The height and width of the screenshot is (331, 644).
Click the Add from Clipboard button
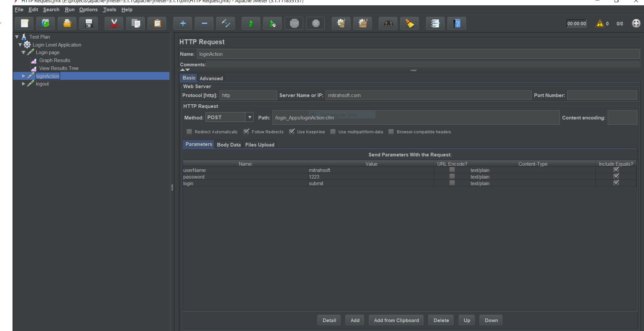[x=396, y=320]
